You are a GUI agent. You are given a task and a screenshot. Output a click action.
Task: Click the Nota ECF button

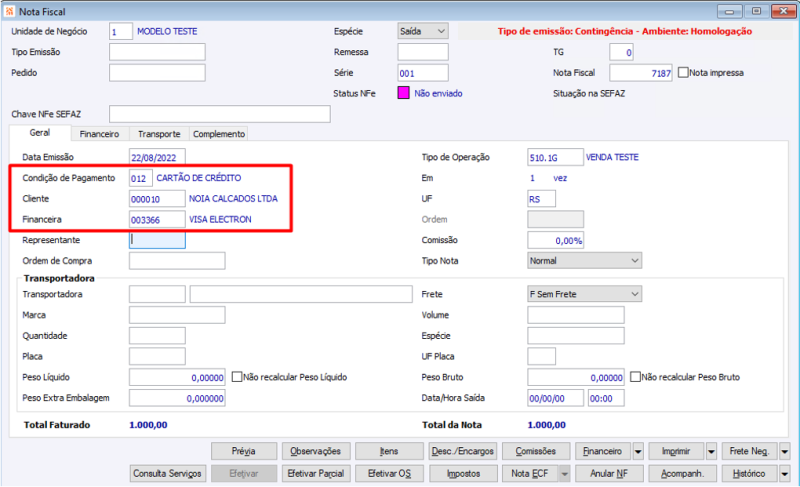coord(530,473)
